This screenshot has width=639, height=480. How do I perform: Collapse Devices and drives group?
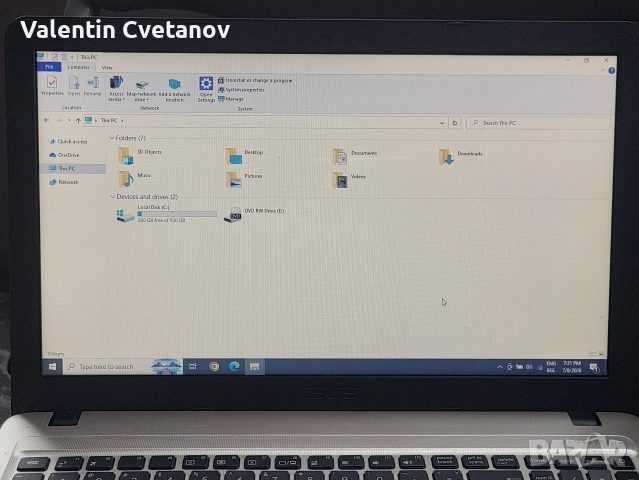tap(112, 197)
